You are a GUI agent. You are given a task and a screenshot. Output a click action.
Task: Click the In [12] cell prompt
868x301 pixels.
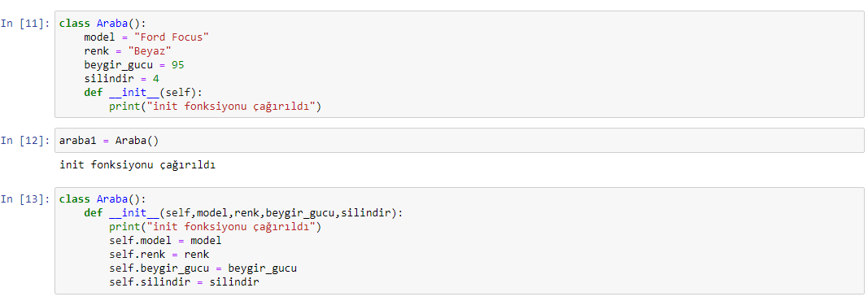coord(25,141)
